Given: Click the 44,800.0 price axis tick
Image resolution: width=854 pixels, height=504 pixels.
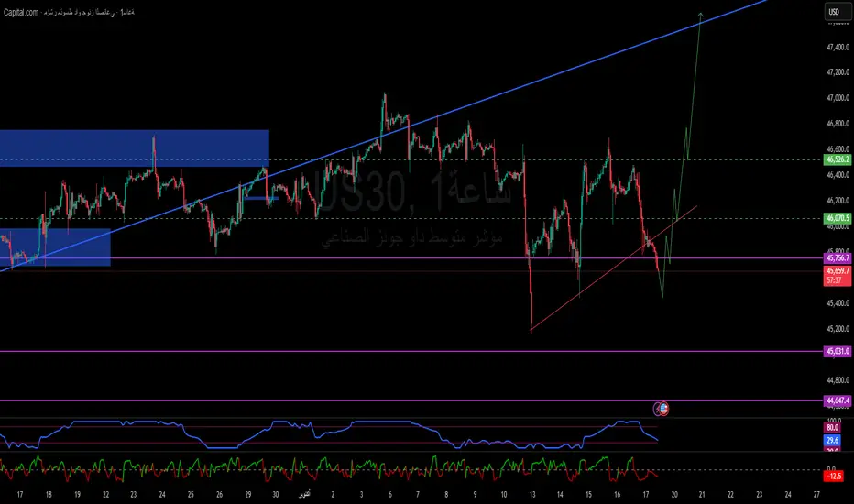Looking at the screenshot, I should click(838, 379).
